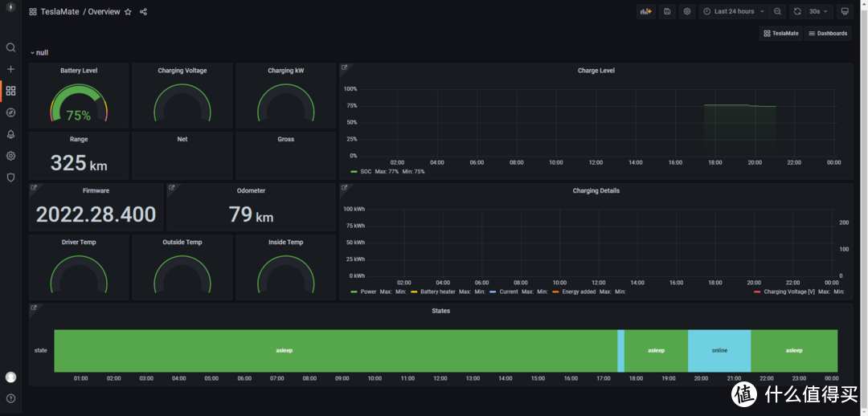Collapse the null row section
The height and width of the screenshot is (416, 868).
point(39,53)
